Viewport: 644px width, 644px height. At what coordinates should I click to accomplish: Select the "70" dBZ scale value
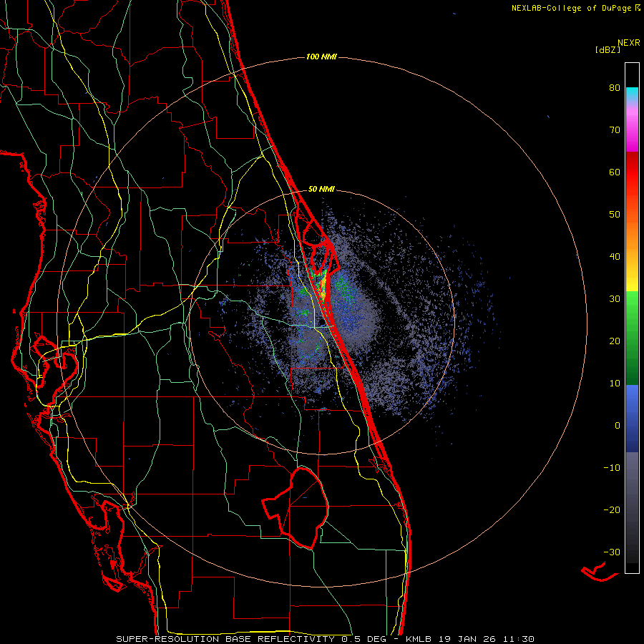(615, 130)
